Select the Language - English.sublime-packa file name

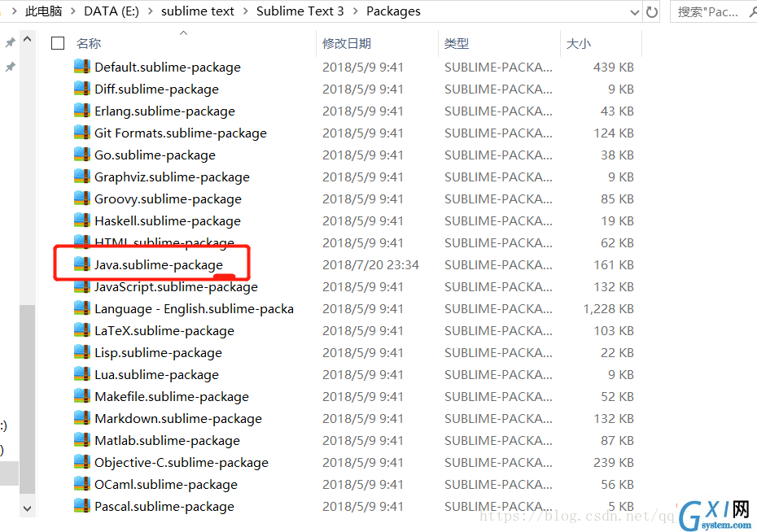(194, 308)
